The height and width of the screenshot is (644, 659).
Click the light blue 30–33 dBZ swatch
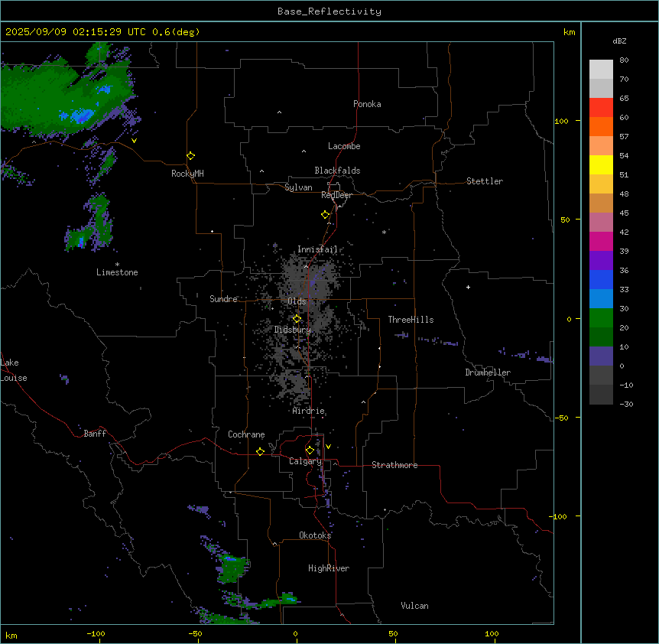pos(601,299)
